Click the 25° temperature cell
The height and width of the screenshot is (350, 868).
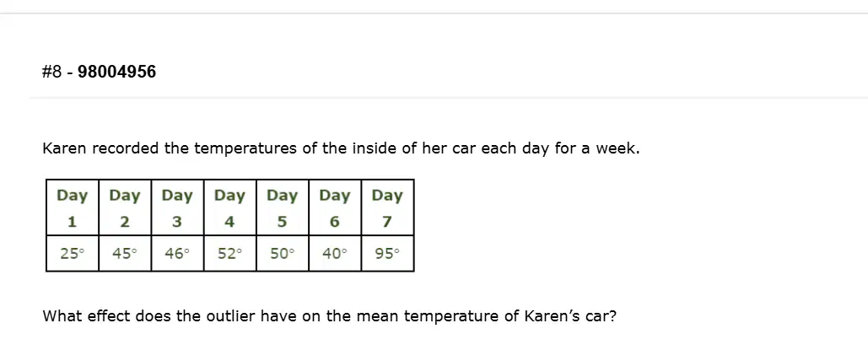pyautogui.click(x=73, y=254)
